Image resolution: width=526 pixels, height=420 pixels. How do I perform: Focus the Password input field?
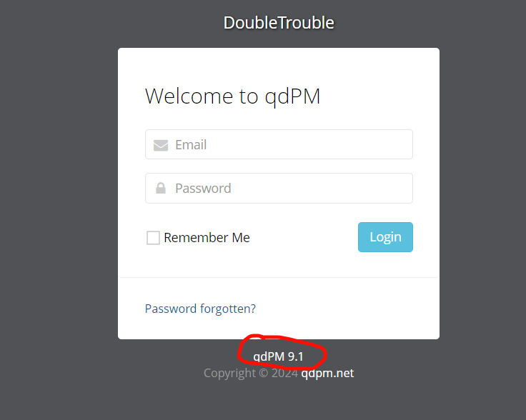click(279, 188)
